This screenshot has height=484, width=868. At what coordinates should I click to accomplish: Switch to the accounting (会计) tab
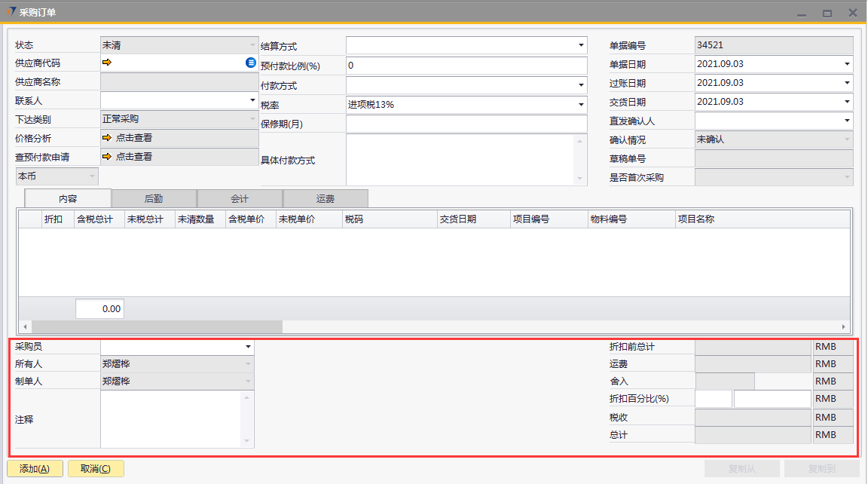[x=240, y=198]
